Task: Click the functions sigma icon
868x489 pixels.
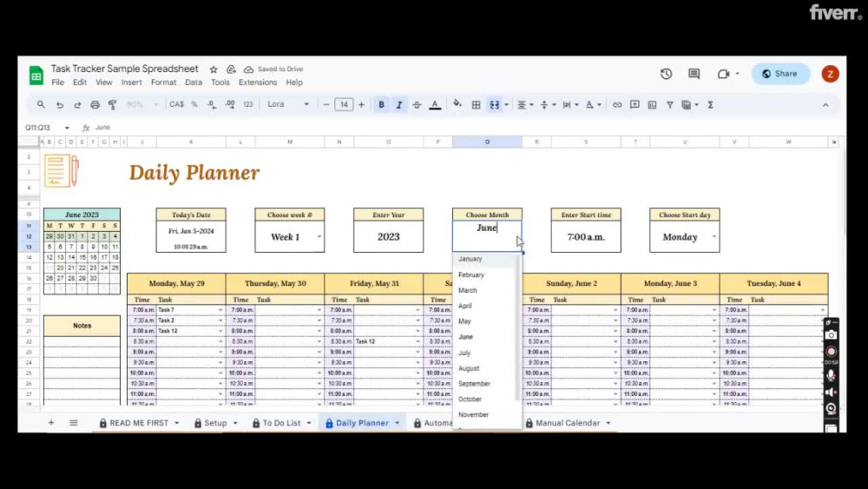Action: pyautogui.click(x=710, y=105)
